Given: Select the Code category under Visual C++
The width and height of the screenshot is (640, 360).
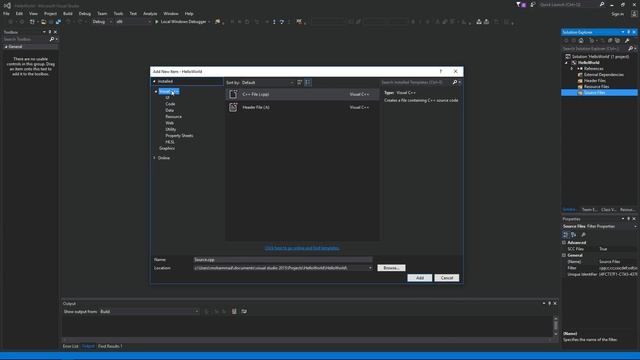Looking at the screenshot, I should pyautogui.click(x=170, y=104).
